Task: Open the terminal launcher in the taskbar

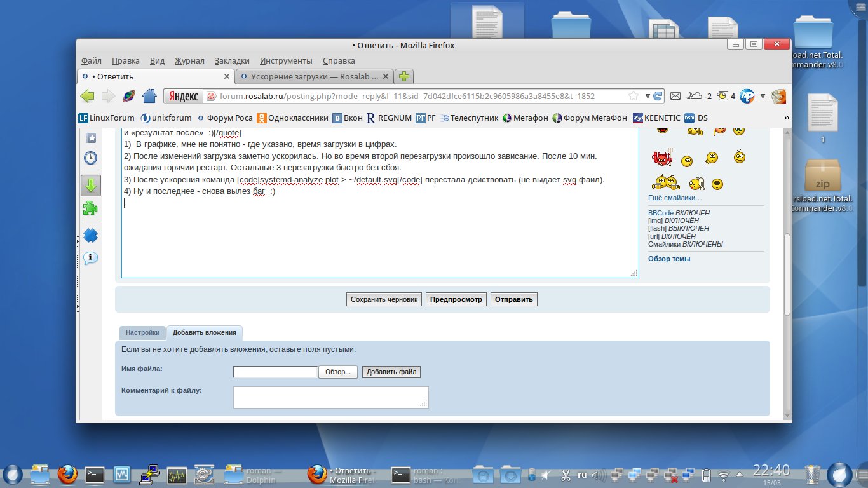Action: point(95,474)
